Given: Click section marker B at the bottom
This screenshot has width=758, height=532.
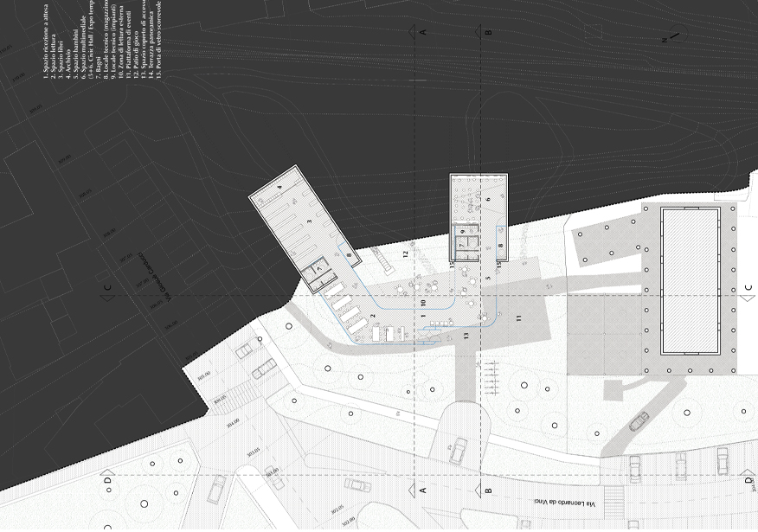Looking at the screenshot, I should 489,490.
